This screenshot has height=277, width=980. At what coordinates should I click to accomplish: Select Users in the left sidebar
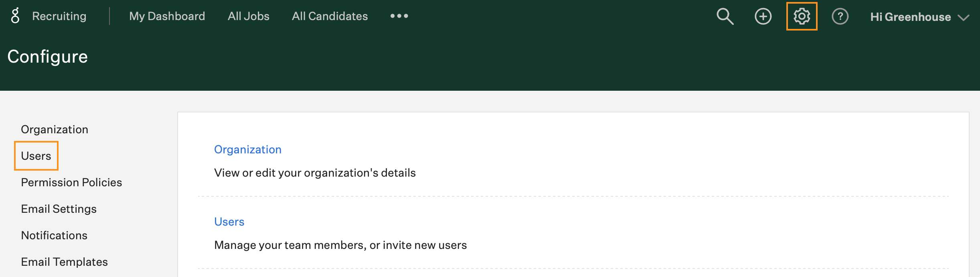pyautogui.click(x=36, y=156)
